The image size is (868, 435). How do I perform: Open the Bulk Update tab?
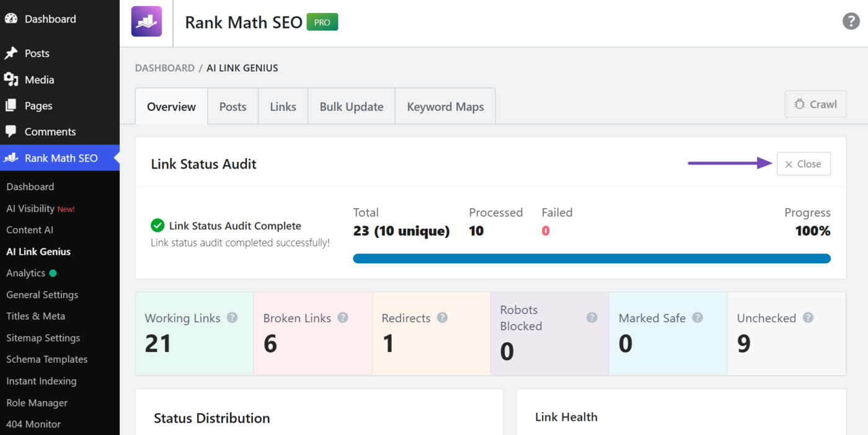pyautogui.click(x=352, y=107)
